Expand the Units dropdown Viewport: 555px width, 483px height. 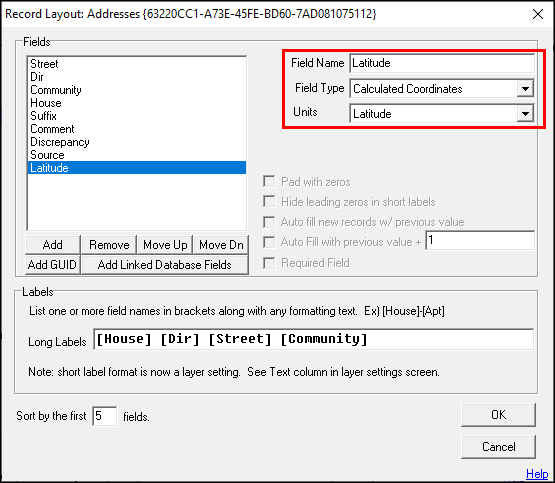point(525,114)
